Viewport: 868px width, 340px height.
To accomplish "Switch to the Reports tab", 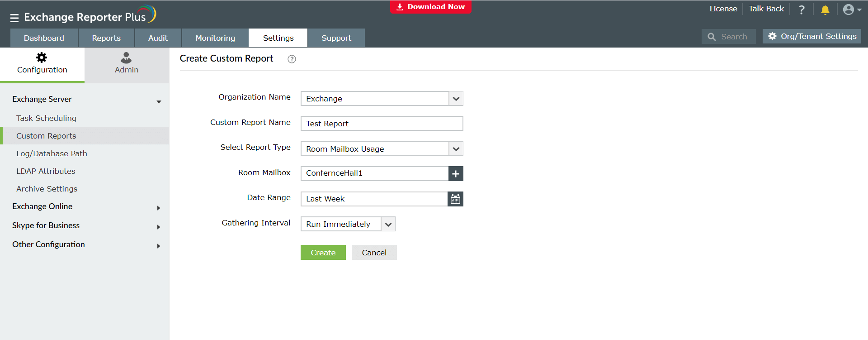I will pos(106,38).
